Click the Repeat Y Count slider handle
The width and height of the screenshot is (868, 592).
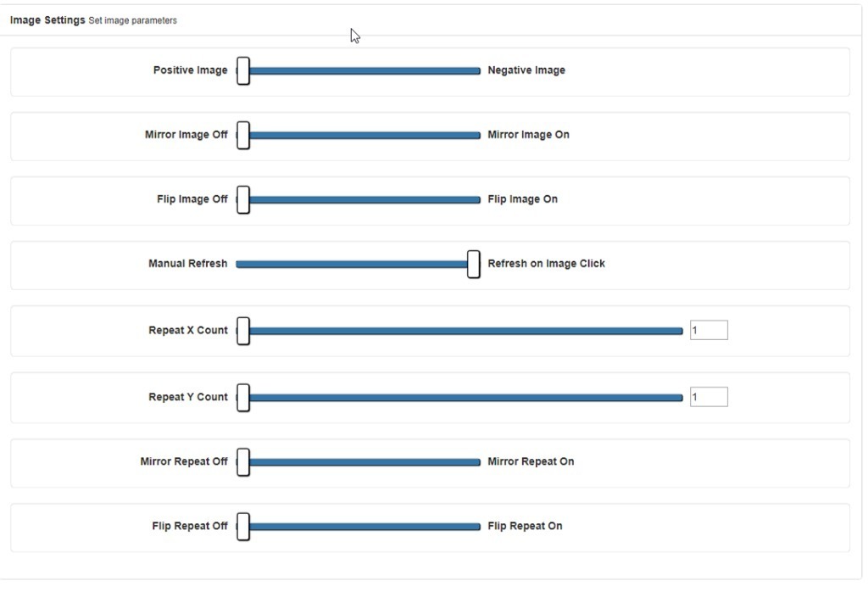pos(243,397)
